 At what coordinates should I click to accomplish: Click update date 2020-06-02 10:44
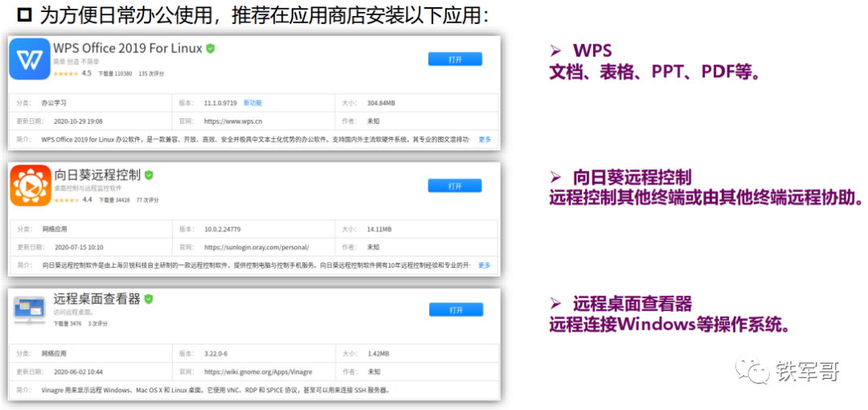point(78,371)
